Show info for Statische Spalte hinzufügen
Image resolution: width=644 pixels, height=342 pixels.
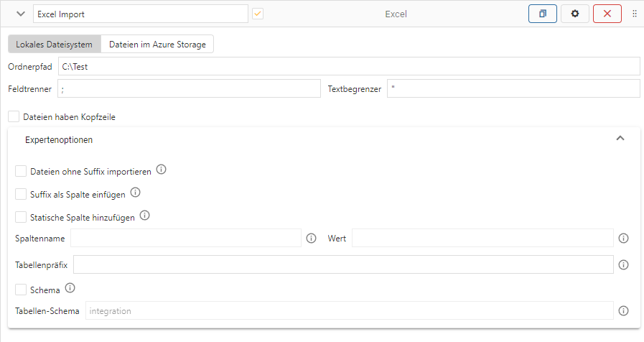(144, 216)
